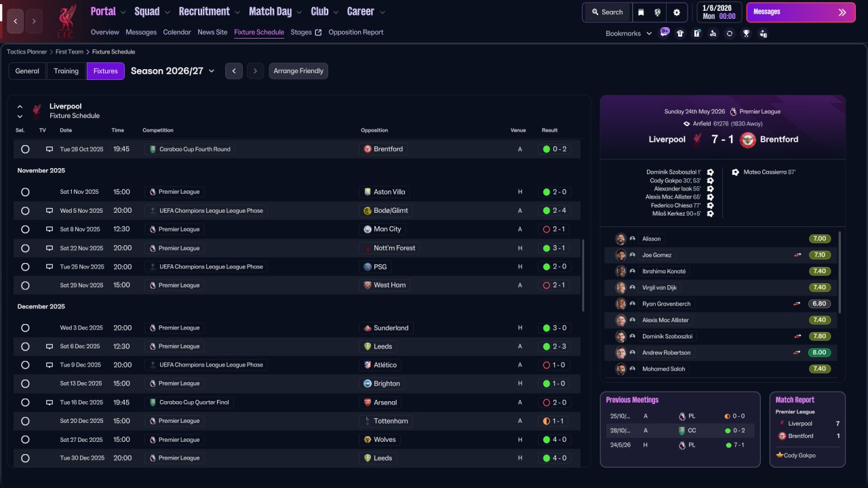Click the player ratings list scrollbar
This screenshot has width=868, height=488.
[840, 271]
